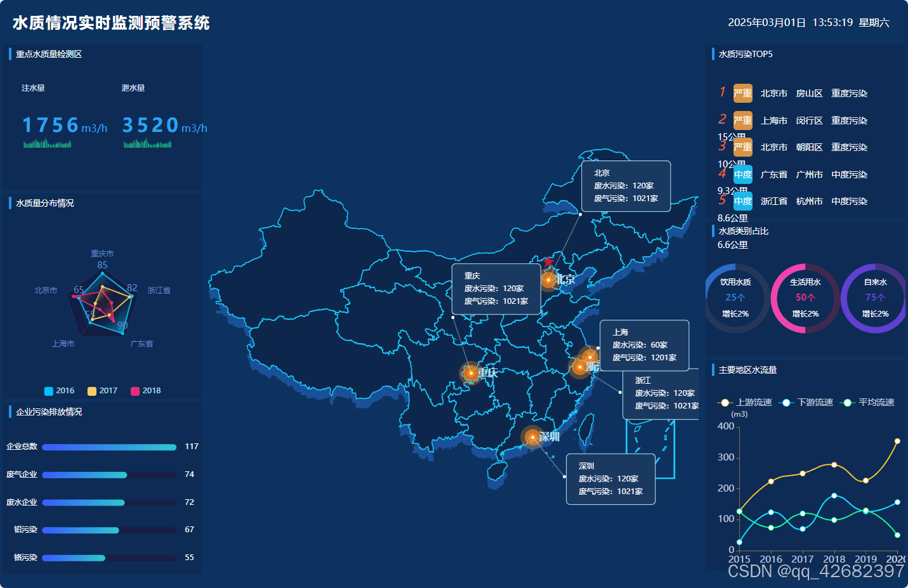Viewport: 908px width, 588px height.
Task: Click the mini bar chart under 1756
Action: 47,143
